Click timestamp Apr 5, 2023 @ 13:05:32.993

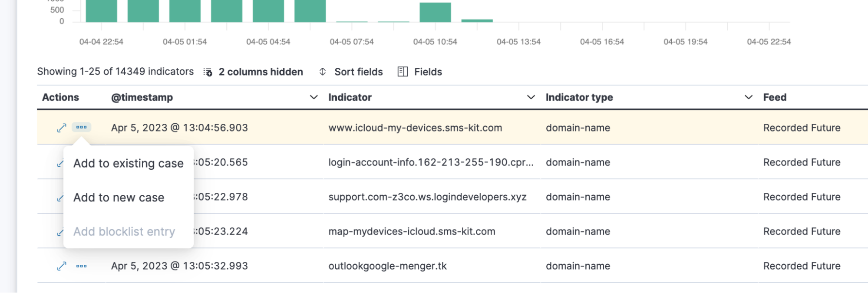coord(179,266)
